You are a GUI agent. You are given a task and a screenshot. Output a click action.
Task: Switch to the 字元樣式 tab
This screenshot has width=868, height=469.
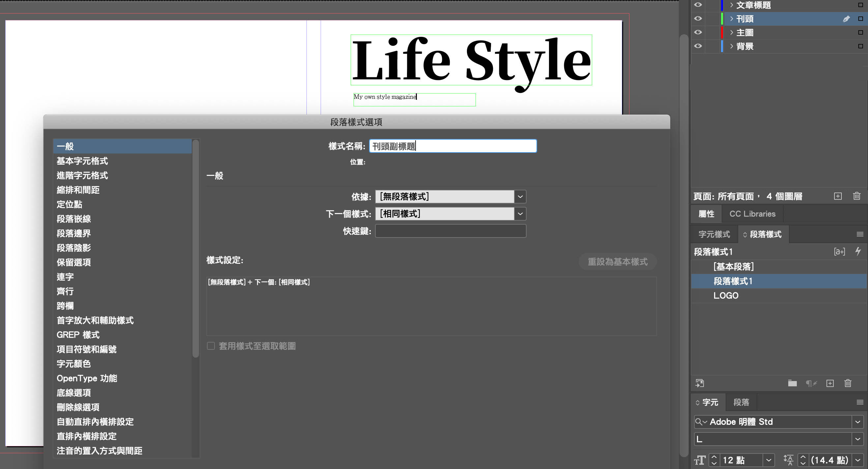714,234
